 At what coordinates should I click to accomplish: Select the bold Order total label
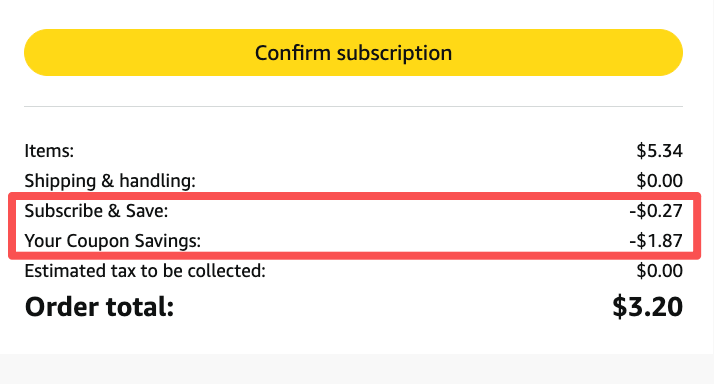pyautogui.click(x=99, y=307)
